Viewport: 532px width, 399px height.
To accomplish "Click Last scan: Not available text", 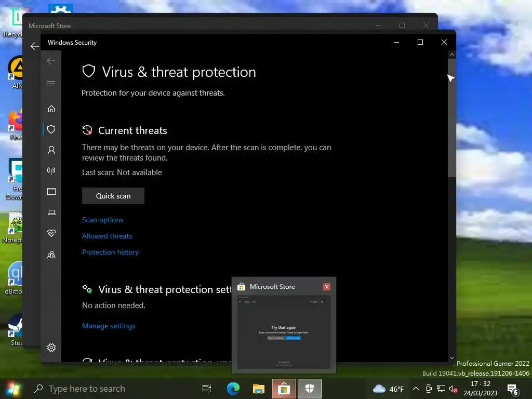I will pos(122,172).
